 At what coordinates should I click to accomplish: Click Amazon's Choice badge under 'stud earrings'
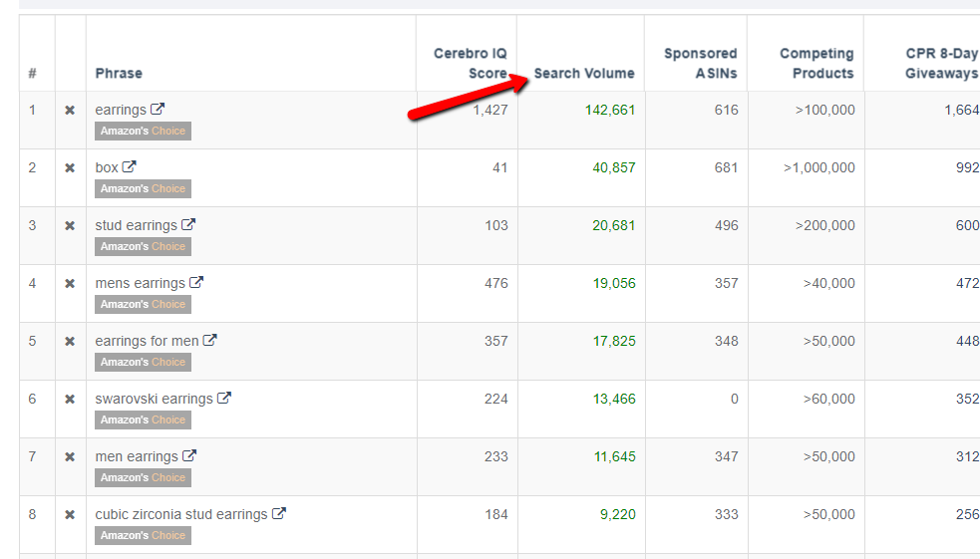(144, 247)
